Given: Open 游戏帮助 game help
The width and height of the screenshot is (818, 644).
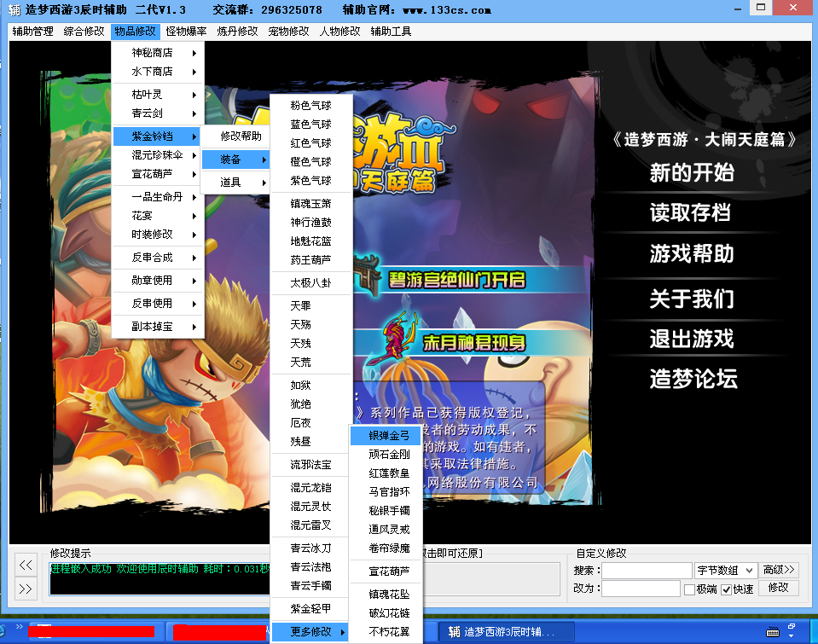Looking at the screenshot, I should (x=692, y=253).
